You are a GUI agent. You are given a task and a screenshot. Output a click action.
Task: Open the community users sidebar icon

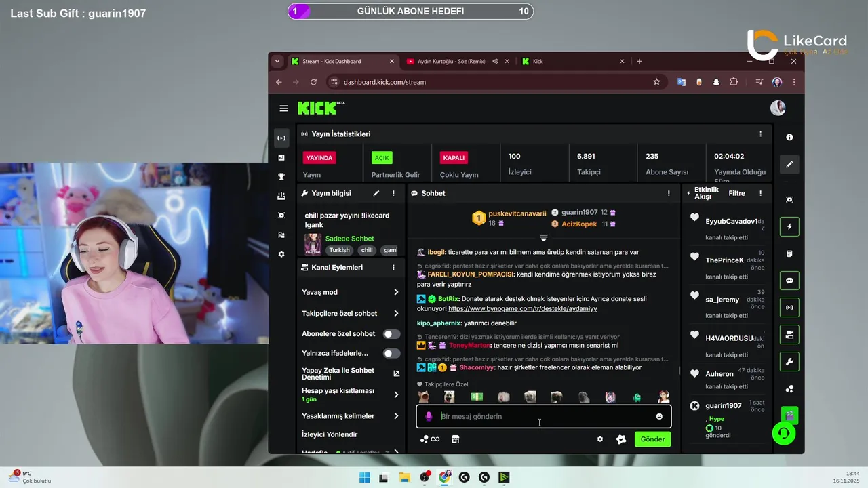pos(281,235)
